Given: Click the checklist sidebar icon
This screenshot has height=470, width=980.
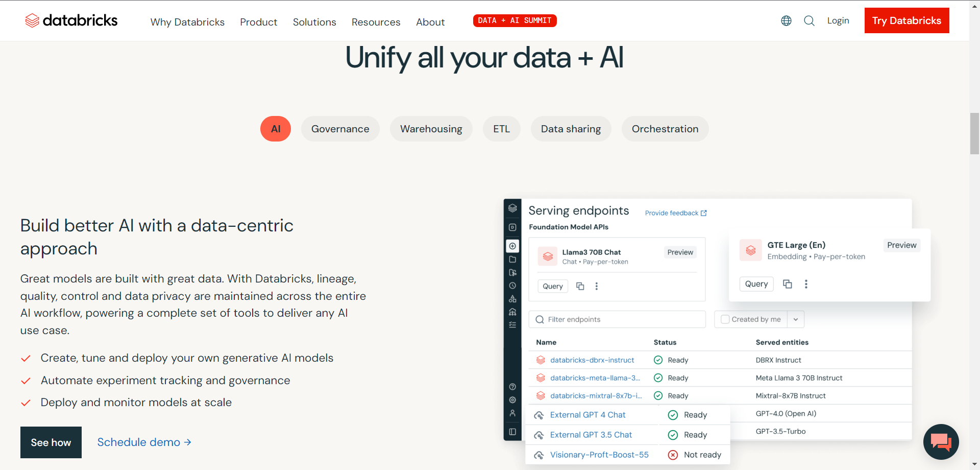Looking at the screenshot, I should click(x=512, y=325).
